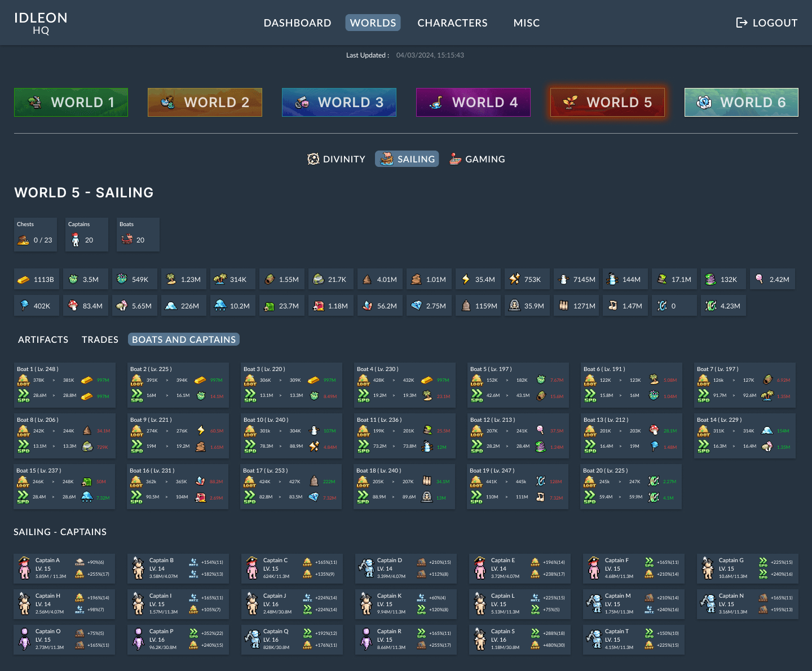Switch to World 1

[x=71, y=102]
